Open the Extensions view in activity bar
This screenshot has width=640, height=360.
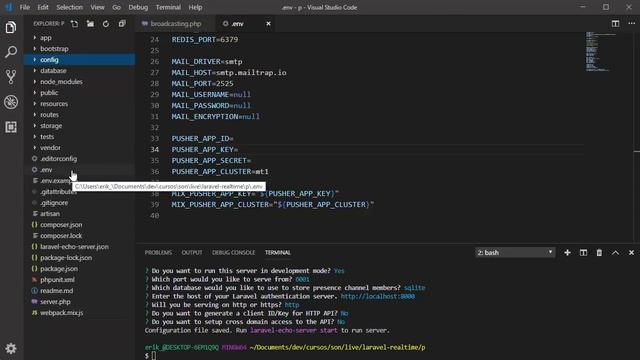[11, 127]
